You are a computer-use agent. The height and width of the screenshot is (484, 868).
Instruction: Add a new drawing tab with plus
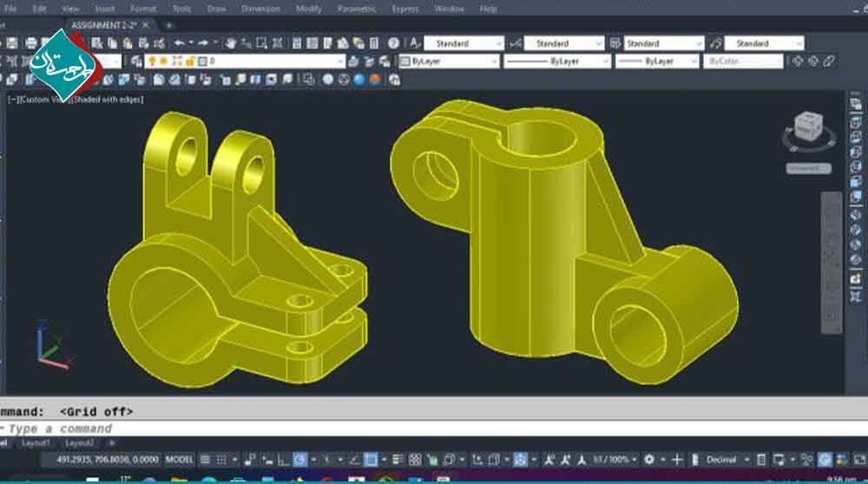click(x=169, y=25)
